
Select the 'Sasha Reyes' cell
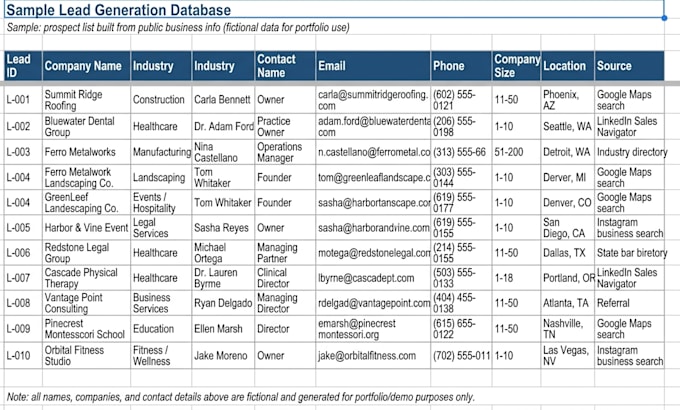click(223, 227)
